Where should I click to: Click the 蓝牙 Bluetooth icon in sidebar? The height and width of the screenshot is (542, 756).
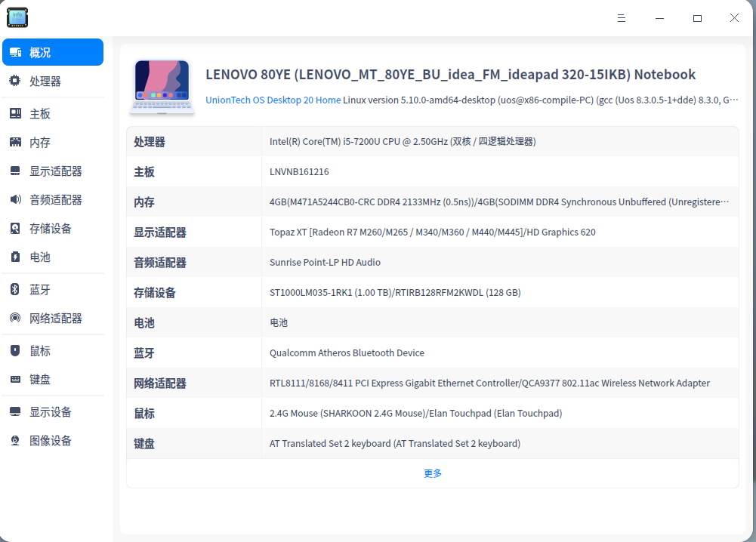[x=15, y=290]
